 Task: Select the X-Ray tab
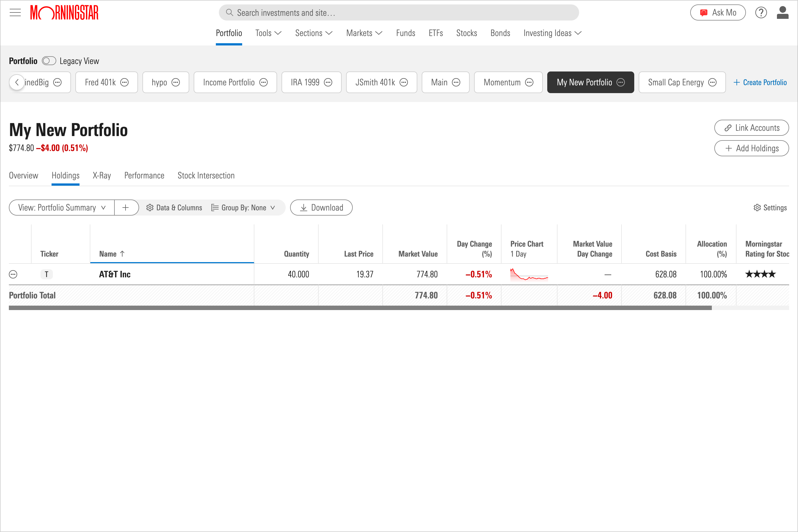pyautogui.click(x=101, y=175)
